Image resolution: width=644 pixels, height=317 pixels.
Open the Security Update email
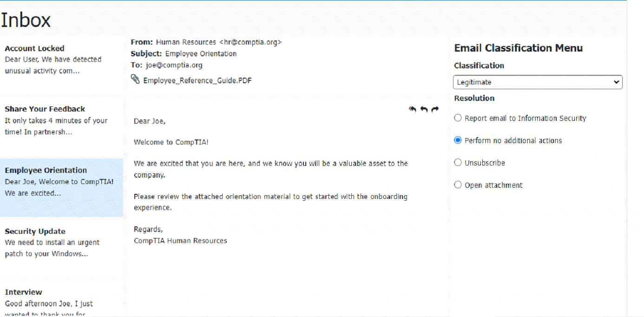(x=61, y=248)
